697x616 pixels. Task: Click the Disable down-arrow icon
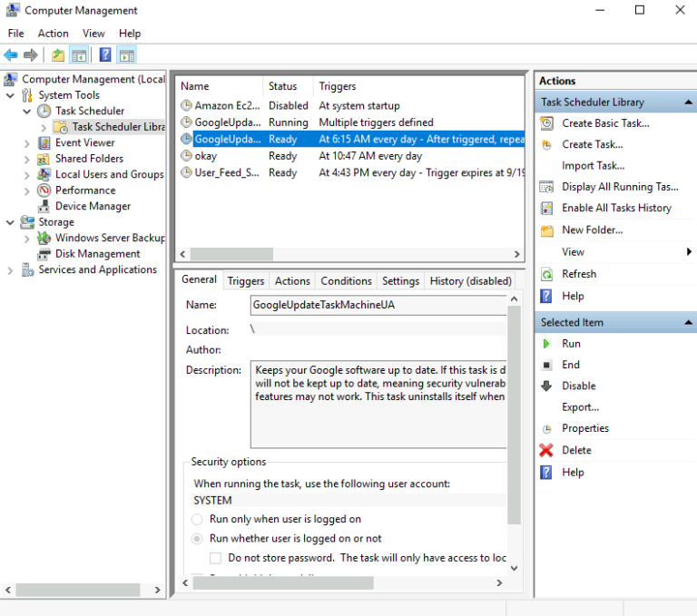(x=546, y=386)
